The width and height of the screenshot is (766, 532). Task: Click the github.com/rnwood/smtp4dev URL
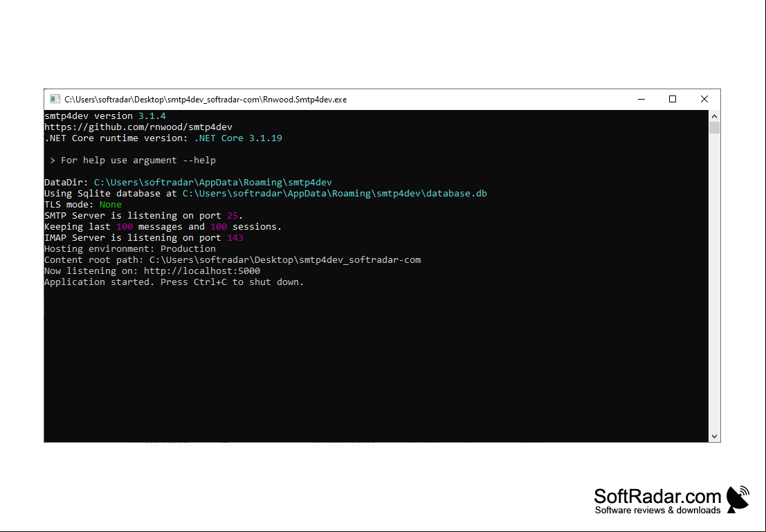click(x=138, y=127)
